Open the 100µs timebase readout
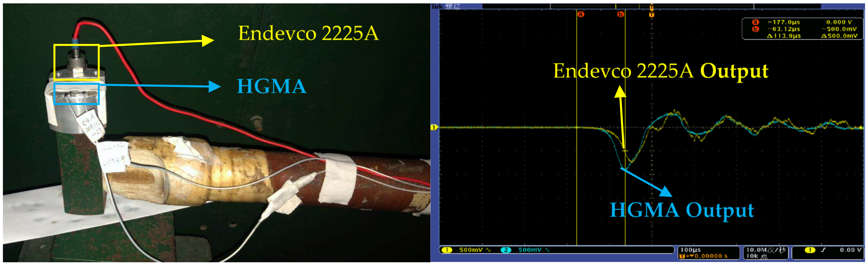The height and width of the screenshot is (265, 868). [691, 250]
